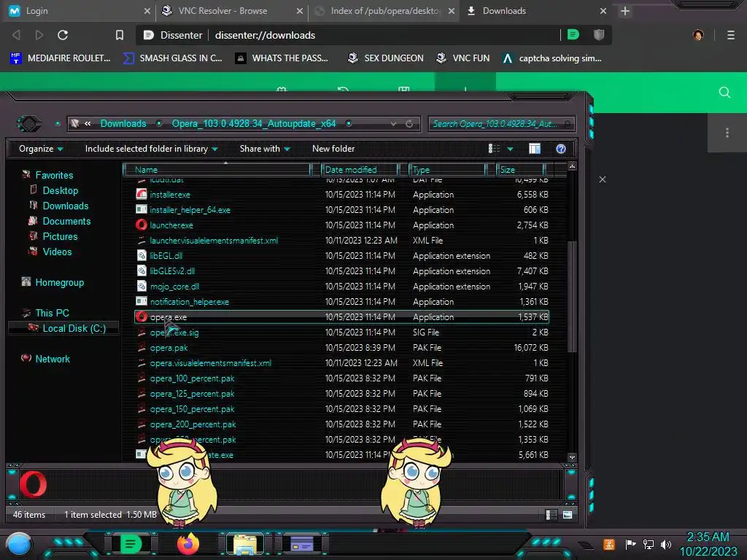Select Downloads in navigation pane
The image size is (747, 560).
click(65, 206)
